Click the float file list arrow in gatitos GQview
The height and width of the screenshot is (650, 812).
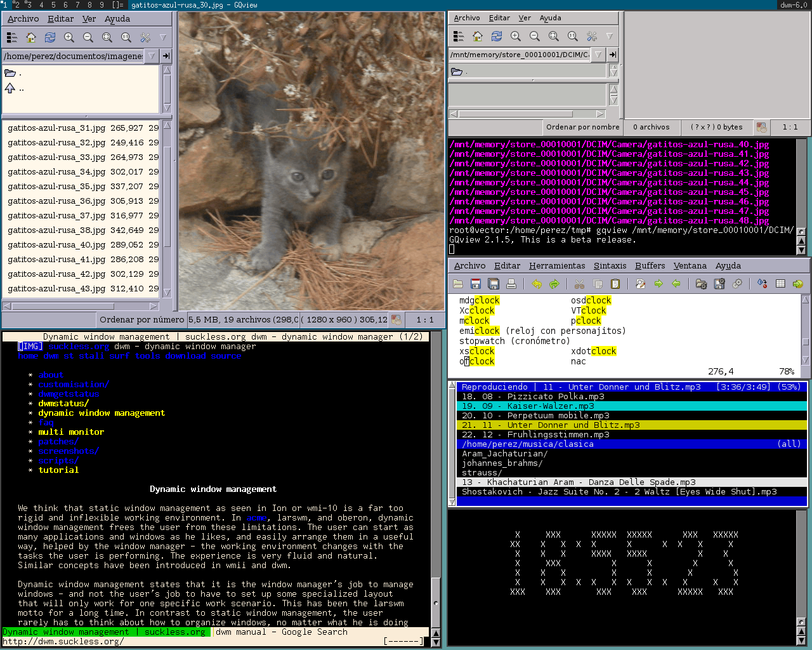163,37
